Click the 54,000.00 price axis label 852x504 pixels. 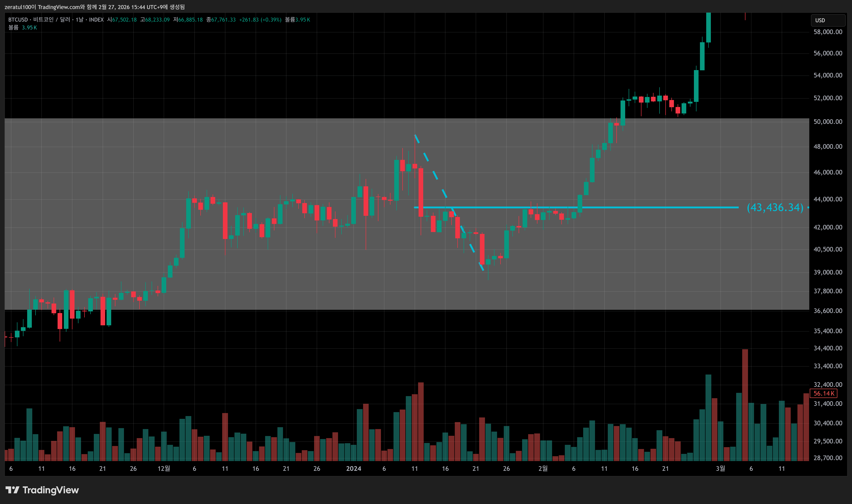click(828, 75)
